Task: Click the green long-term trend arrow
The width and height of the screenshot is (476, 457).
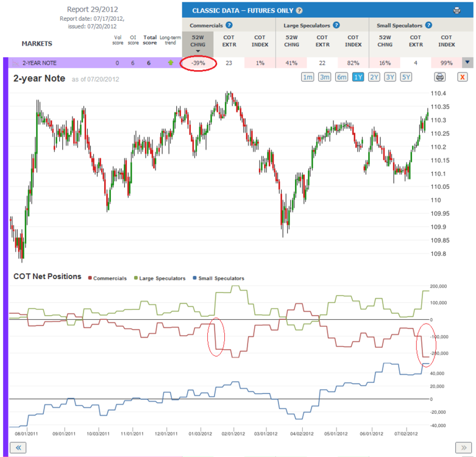Action: [171, 63]
